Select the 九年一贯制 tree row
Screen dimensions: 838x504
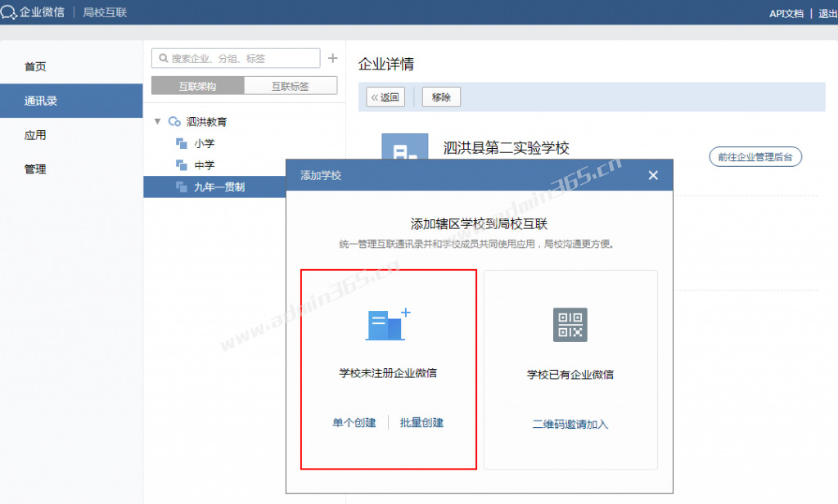pos(214,187)
